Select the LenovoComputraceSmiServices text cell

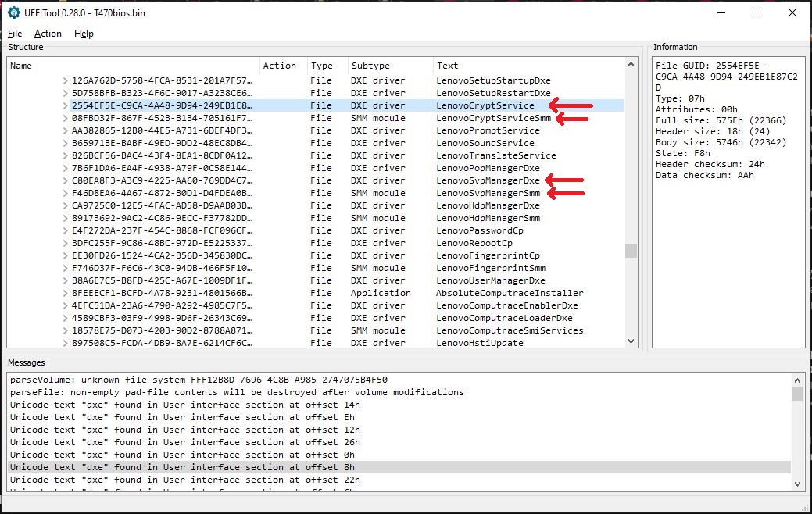(510, 330)
